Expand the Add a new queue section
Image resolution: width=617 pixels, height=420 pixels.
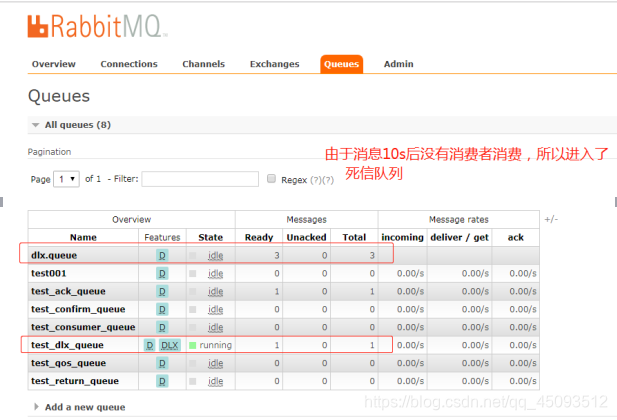pyautogui.click(x=80, y=407)
